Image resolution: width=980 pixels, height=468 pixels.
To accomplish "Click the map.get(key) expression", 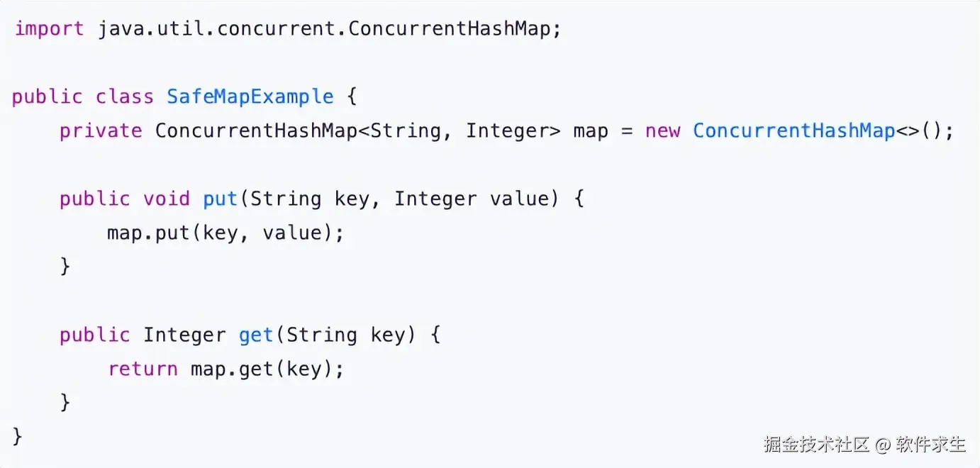I will (x=266, y=369).
